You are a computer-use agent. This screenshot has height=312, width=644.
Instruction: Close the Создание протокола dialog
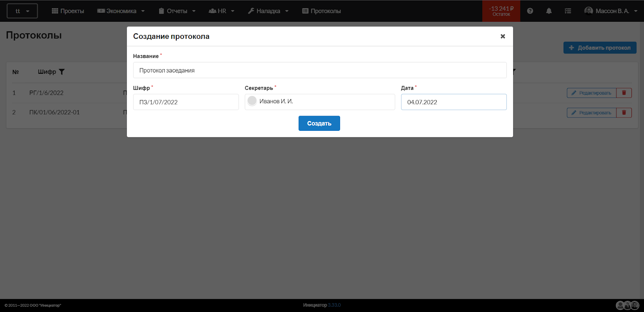[503, 36]
